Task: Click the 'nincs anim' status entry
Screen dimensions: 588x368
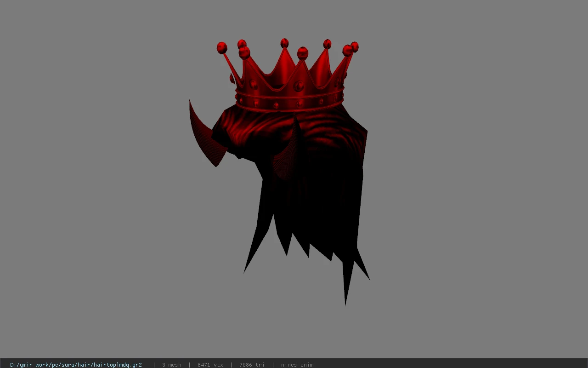Action: click(x=297, y=365)
